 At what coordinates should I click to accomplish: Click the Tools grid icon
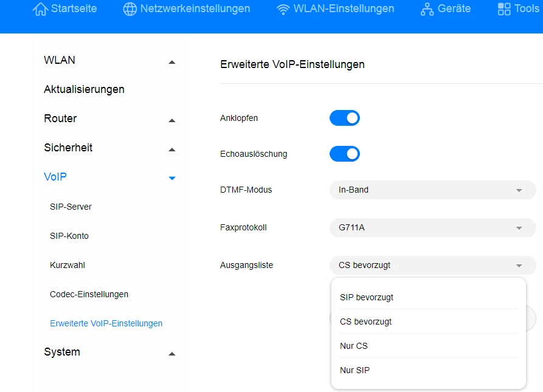pos(504,9)
